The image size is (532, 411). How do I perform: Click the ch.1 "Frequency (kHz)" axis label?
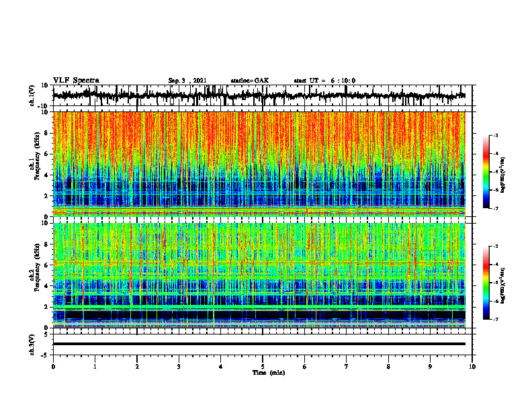tap(38, 156)
